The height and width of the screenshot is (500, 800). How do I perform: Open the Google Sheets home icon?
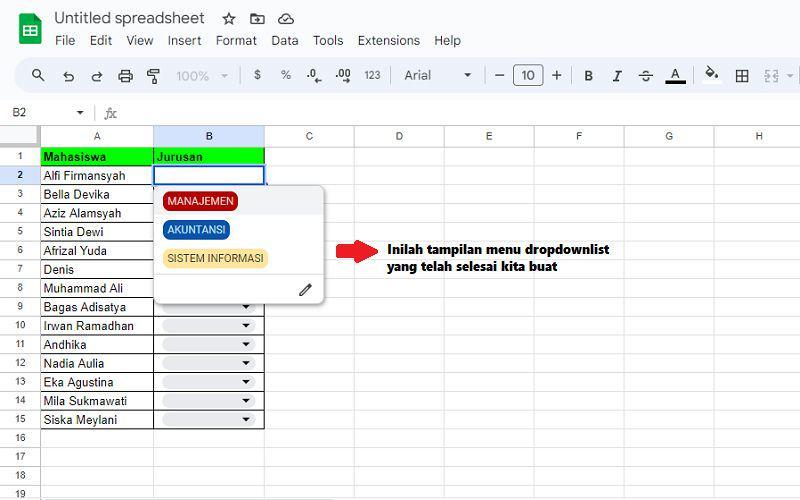point(30,29)
